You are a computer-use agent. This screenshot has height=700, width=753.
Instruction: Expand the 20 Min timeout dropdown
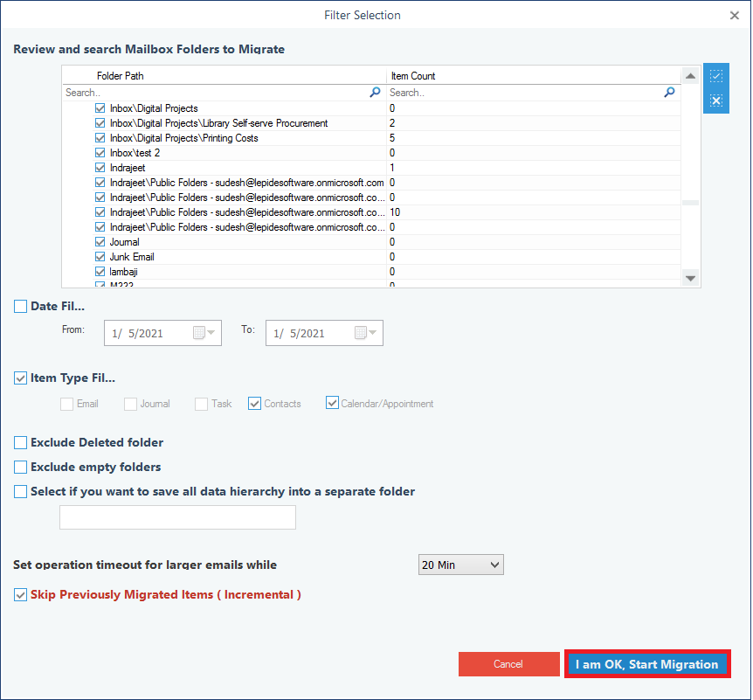click(494, 565)
